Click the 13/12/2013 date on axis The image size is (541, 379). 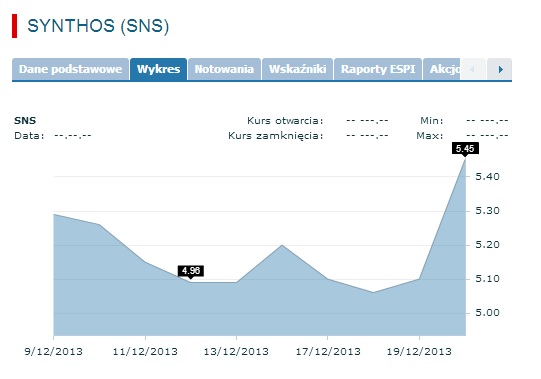236,352
